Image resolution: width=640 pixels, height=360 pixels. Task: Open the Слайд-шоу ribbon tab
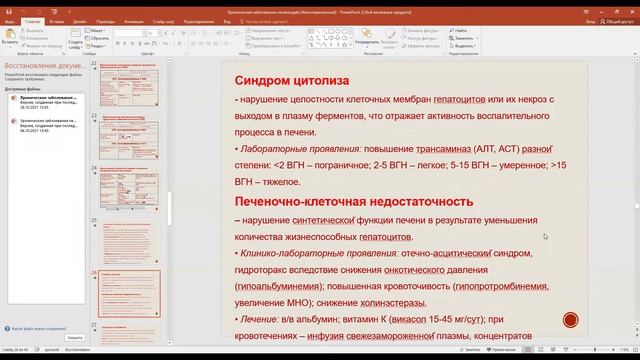tap(163, 22)
